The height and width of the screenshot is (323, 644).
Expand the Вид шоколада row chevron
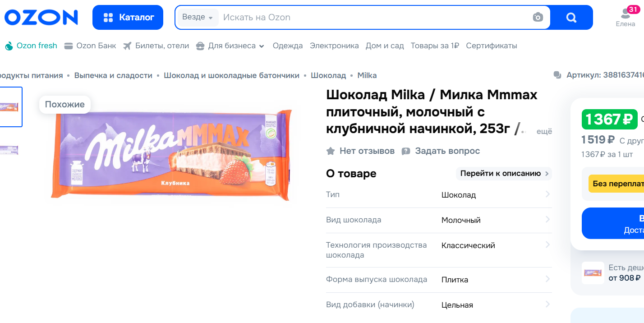click(x=547, y=220)
